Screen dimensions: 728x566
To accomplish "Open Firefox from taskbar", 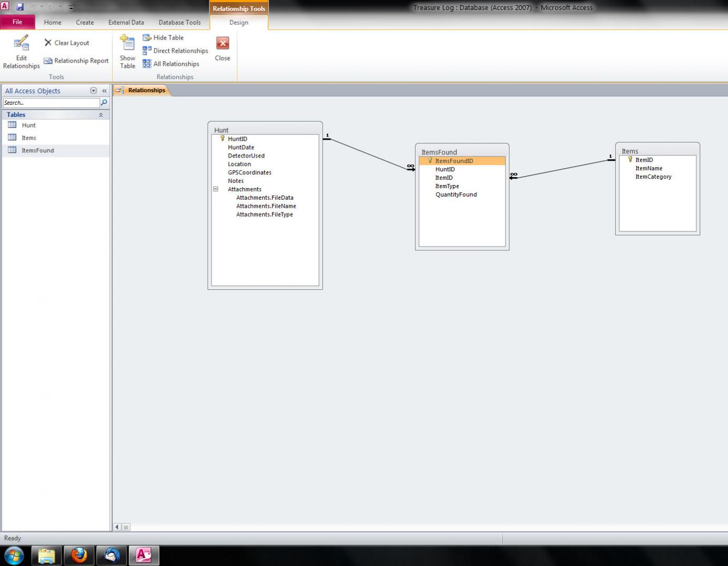I will (79, 555).
